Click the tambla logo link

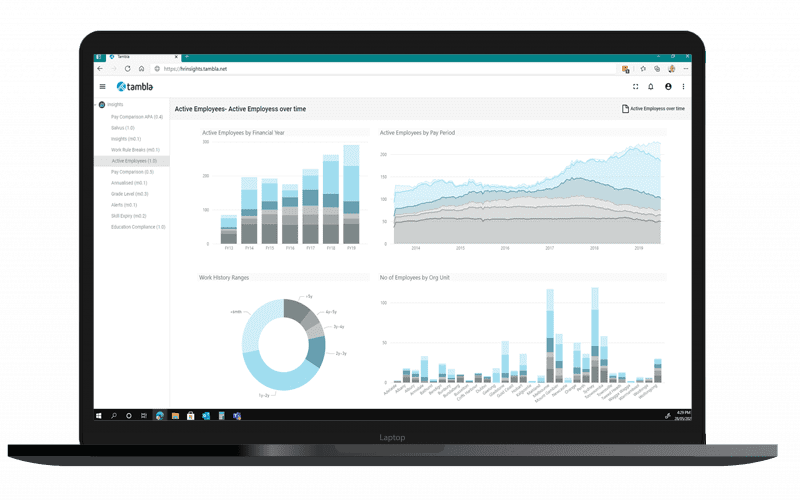point(135,87)
